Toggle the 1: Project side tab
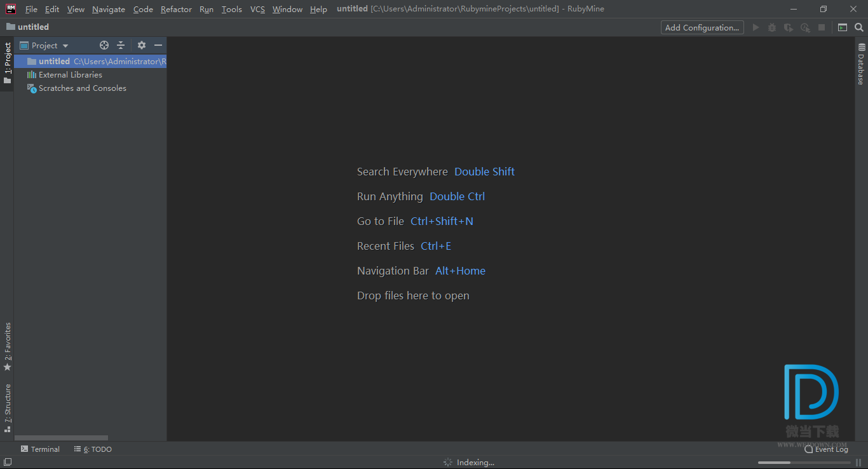 [x=7, y=64]
